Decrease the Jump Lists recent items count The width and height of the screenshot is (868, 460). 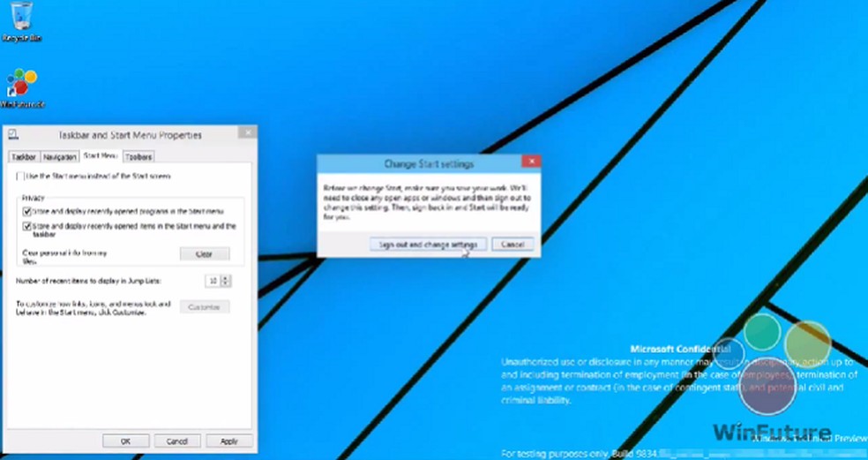pos(225,284)
